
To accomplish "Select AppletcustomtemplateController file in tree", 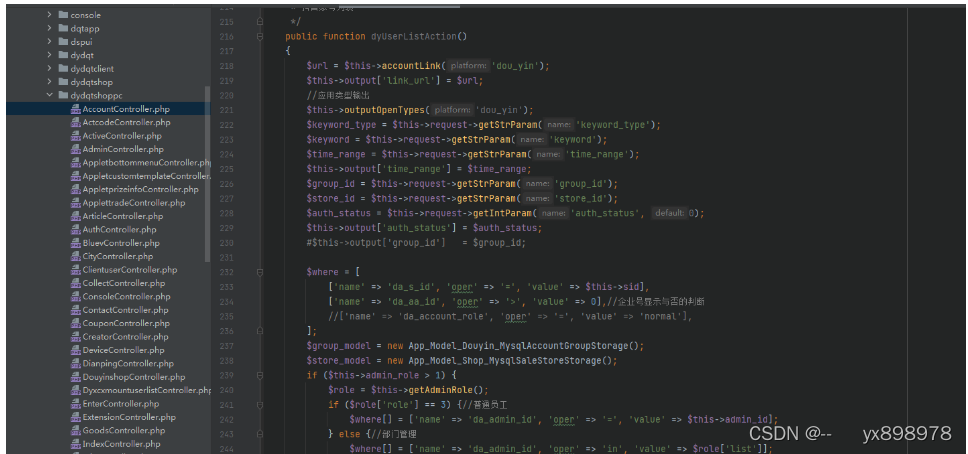I will click(147, 176).
